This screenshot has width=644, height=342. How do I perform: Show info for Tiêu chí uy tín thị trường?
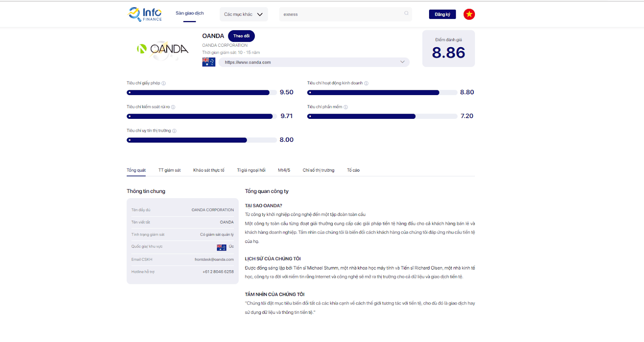coord(174,131)
